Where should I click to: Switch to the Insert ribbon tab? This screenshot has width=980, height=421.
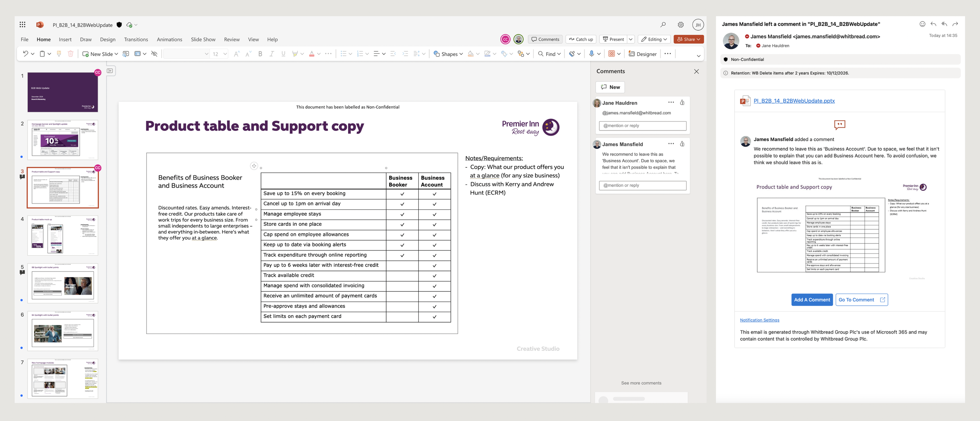pyautogui.click(x=65, y=39)
